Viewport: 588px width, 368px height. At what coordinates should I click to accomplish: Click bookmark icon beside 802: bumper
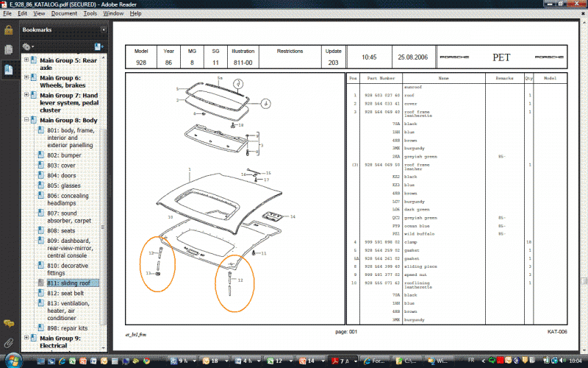click(x=41, y=155)
